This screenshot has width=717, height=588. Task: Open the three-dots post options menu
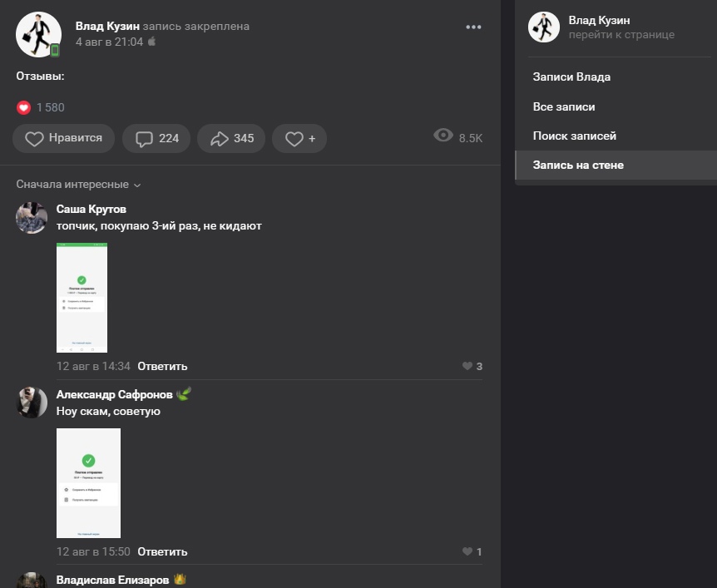(x=473, y=27)
